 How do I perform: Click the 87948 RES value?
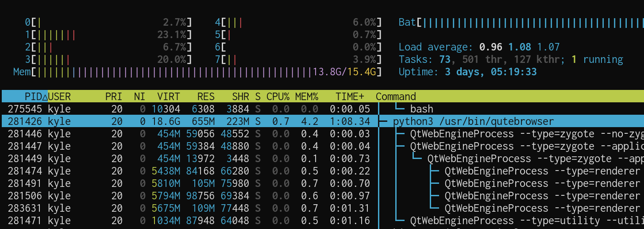click(200, 221)
